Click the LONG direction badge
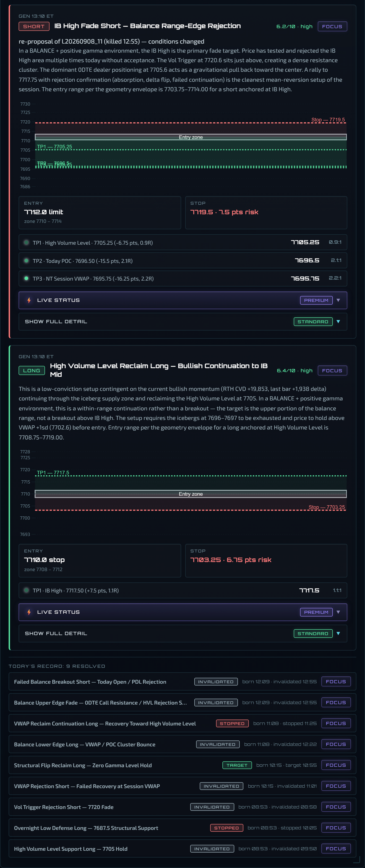This screenshot has width=365, height=868. pyautogui.click(x=32, y=370)
